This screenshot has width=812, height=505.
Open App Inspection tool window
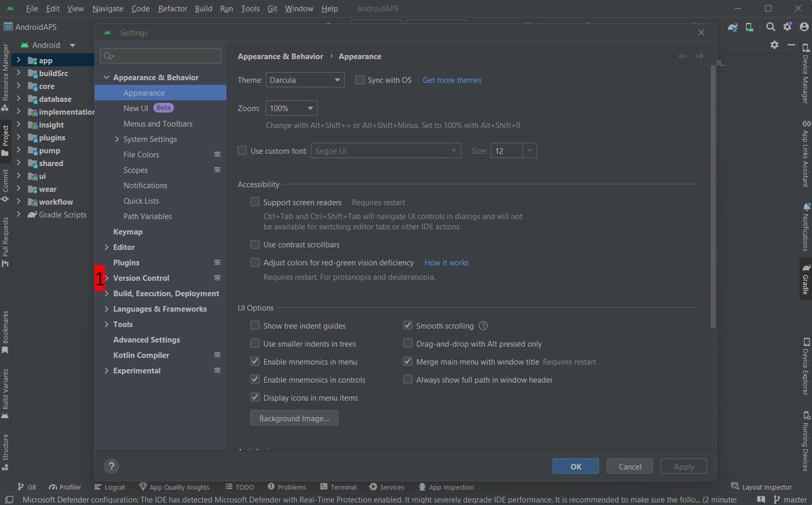coord(446,487)
